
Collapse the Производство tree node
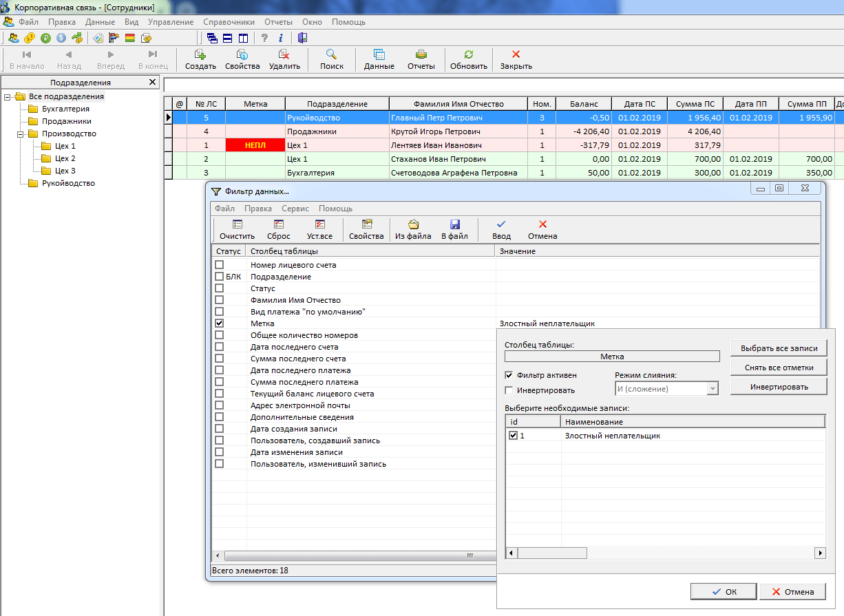(x=21, y=134)
